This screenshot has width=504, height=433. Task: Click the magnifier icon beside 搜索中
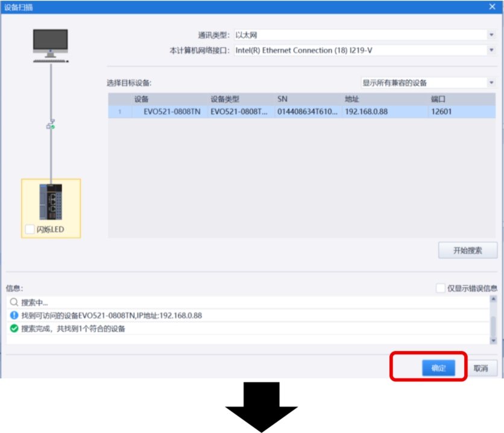(14, 303)
